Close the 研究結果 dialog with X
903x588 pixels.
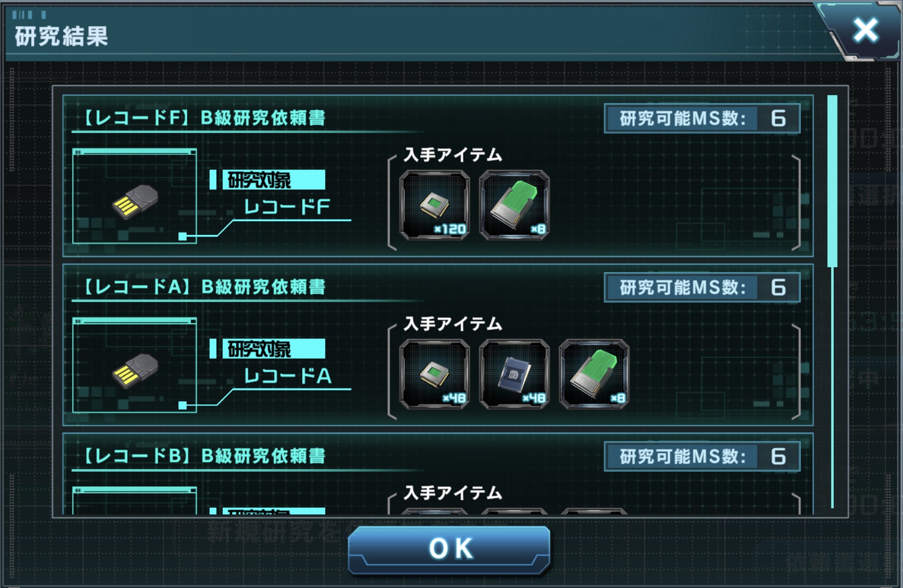tap(865, 30)
